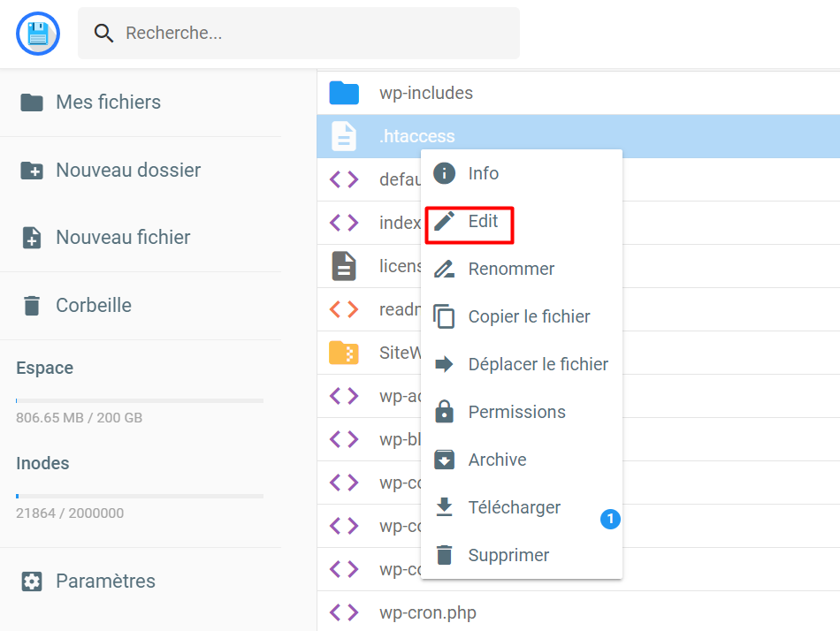Click the Info circle icon
Screen dimensions: 840x631
pyautogui.click(x=444, y=173)
